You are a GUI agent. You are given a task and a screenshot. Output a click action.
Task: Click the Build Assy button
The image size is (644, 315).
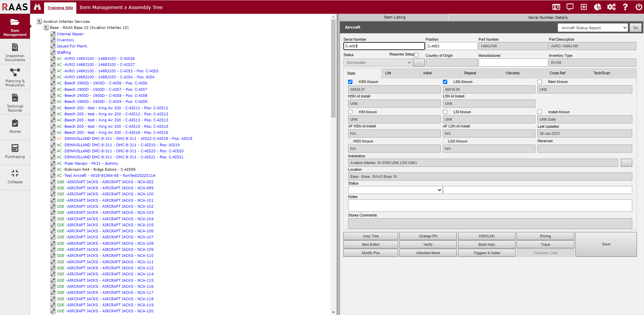click(x=486, y=244)
